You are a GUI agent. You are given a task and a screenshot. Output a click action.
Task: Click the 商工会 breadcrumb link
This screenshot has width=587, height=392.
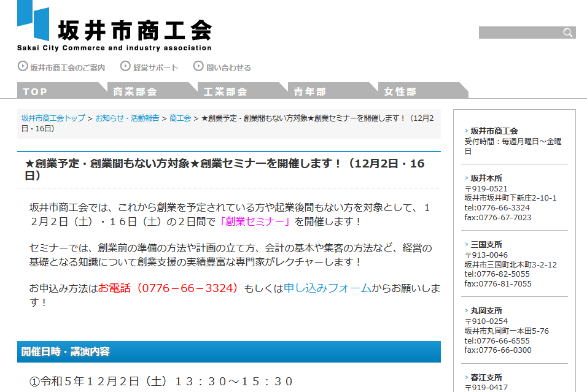pos(180,118)
